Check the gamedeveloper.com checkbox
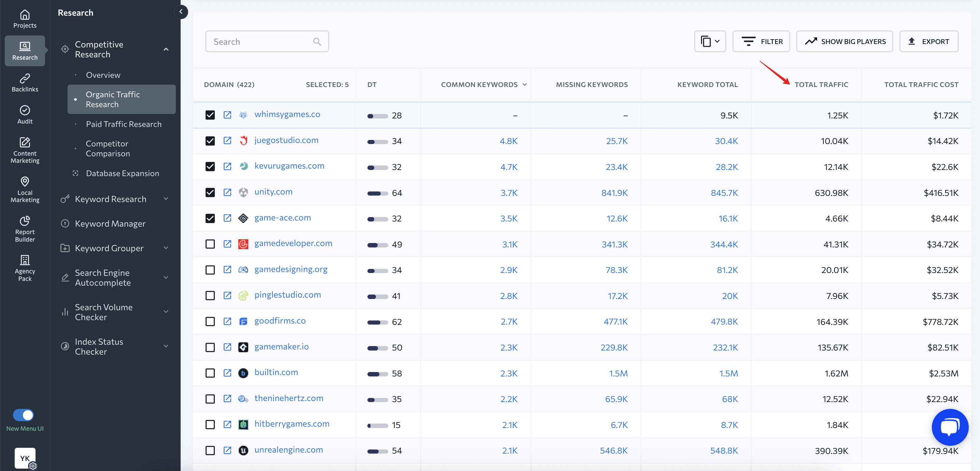The image size is (980, 471). point(210,244)
